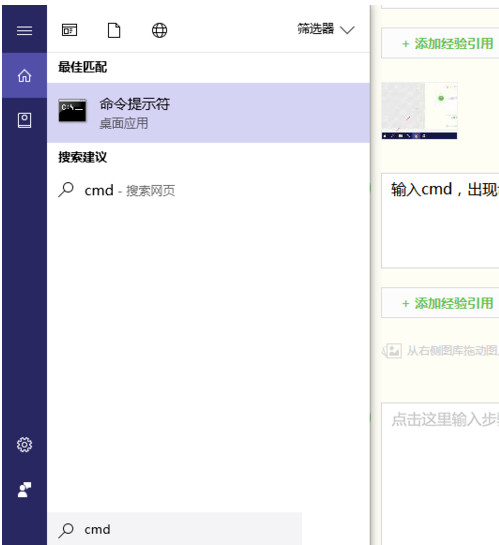Click the top 添加经验引用 button
This screenshot has width=499, height=545.
pos(440,43)
